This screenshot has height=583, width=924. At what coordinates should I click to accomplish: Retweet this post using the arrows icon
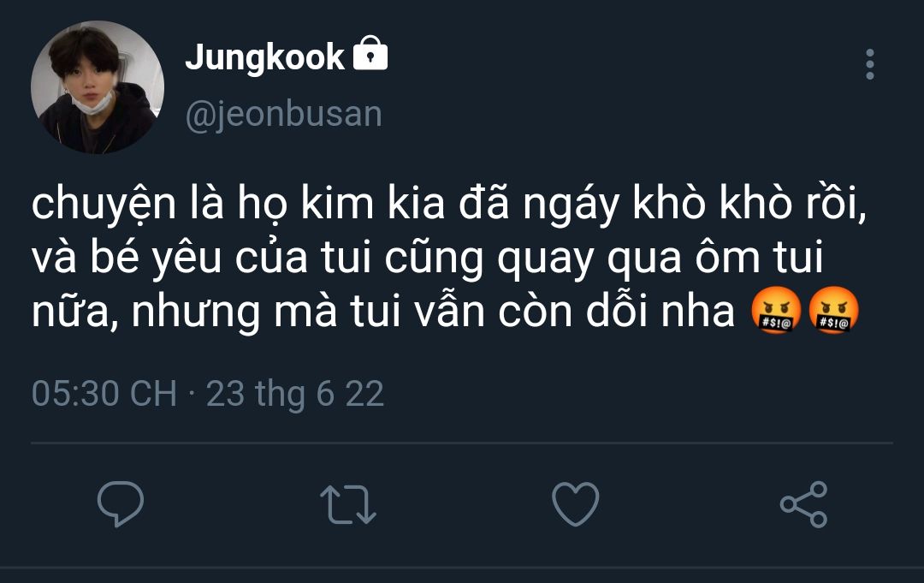(347, 504)
